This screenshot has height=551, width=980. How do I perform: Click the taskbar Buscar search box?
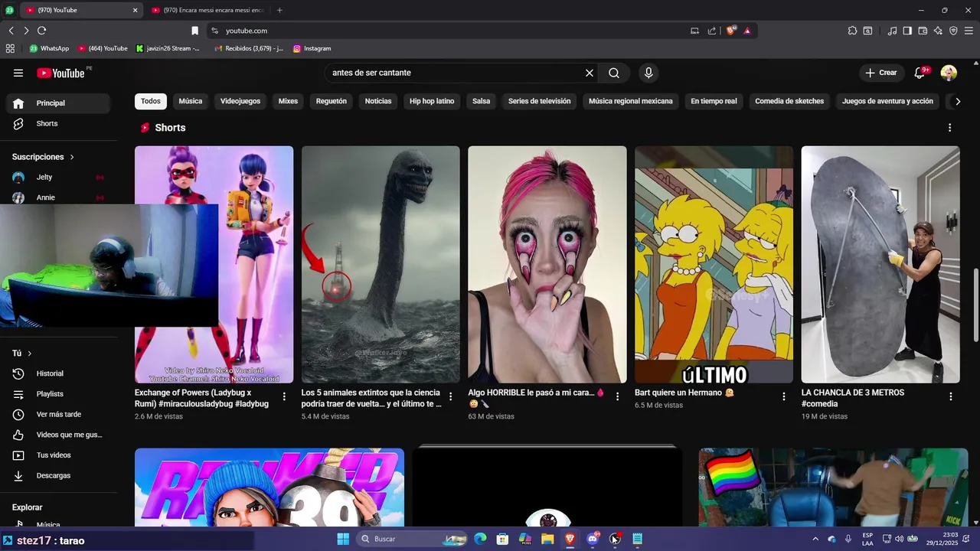click(x=413, y=539)
